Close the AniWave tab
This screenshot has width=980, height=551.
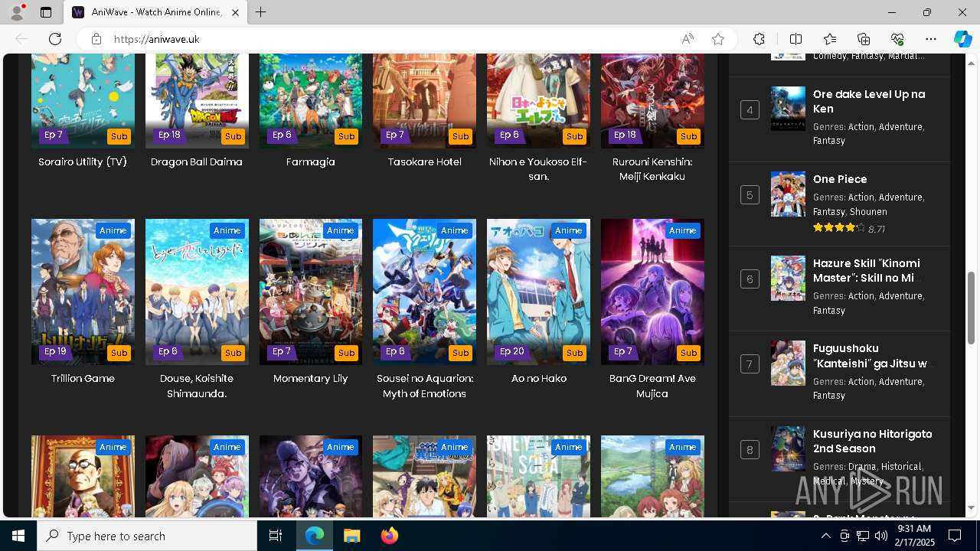pos(236,12)
